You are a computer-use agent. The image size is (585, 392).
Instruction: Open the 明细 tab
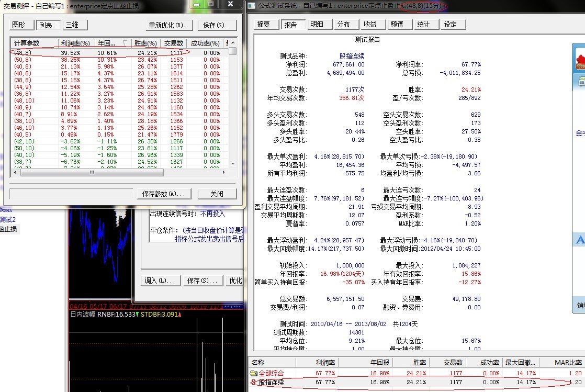pos(317,24)
